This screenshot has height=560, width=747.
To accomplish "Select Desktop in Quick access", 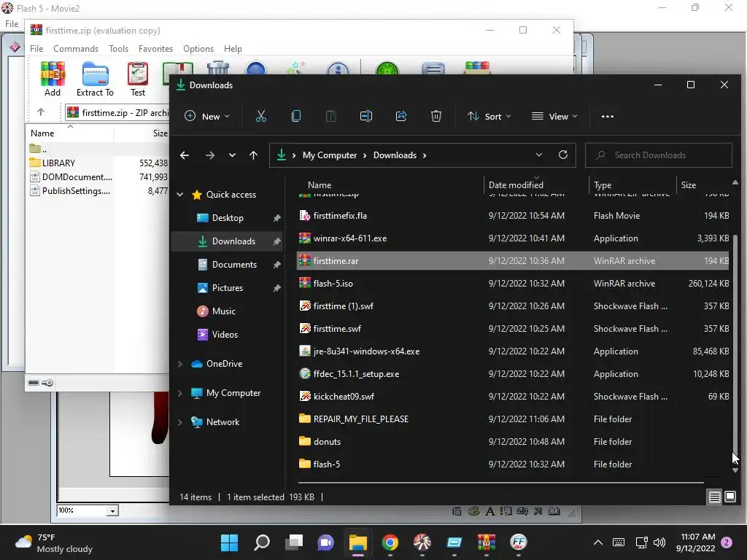I will click(228, 217).
